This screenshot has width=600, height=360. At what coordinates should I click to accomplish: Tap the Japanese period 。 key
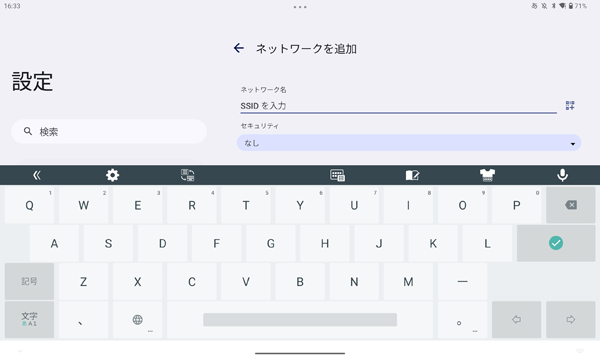[462, 319]
